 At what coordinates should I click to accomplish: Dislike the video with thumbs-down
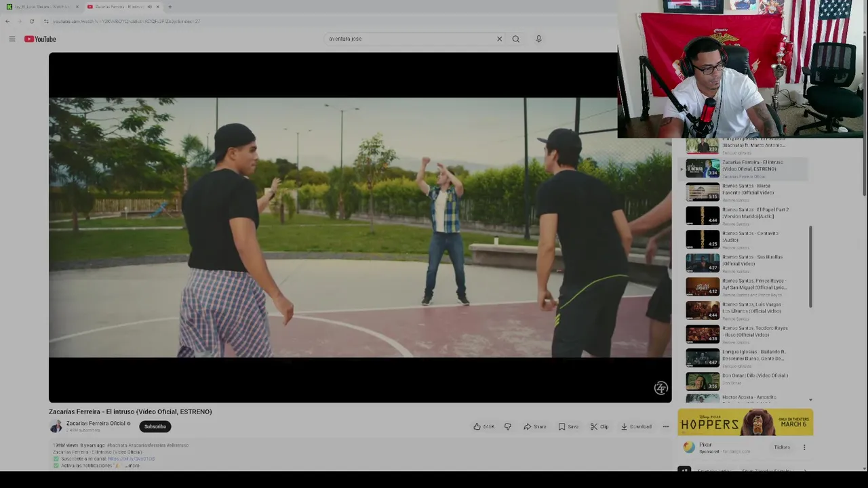tap(507, 426)
